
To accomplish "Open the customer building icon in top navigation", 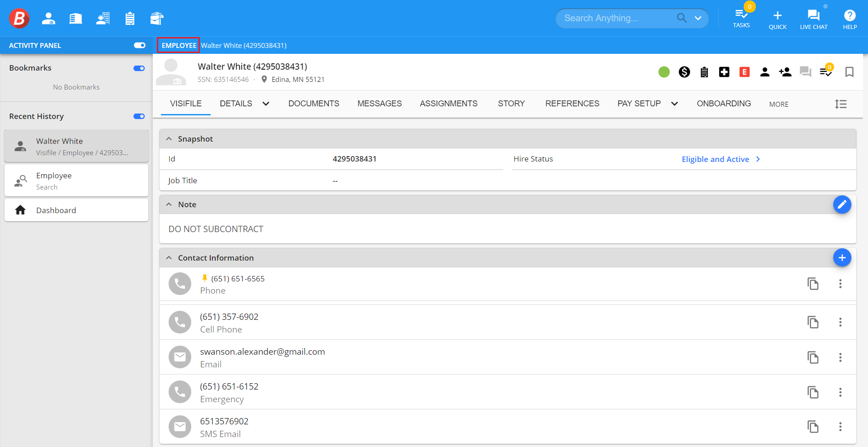I will tap(75, 19).
